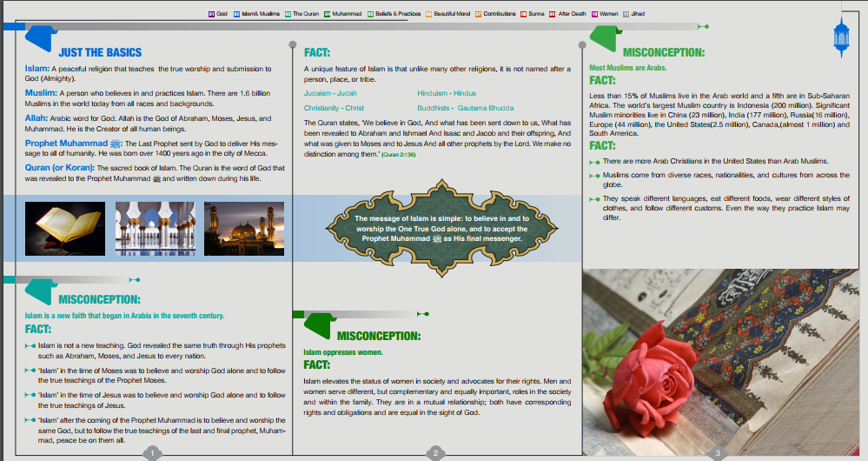Click the red rose on manuscript photo

coord(721,363)
